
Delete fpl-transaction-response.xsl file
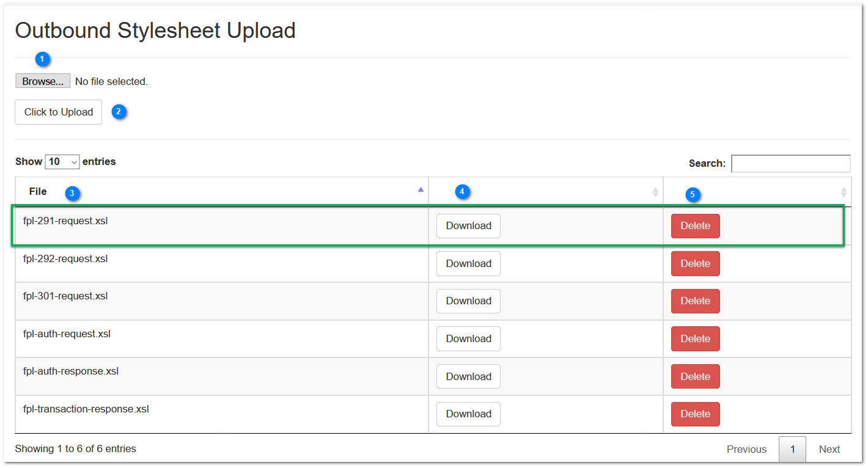pos(695,414)
